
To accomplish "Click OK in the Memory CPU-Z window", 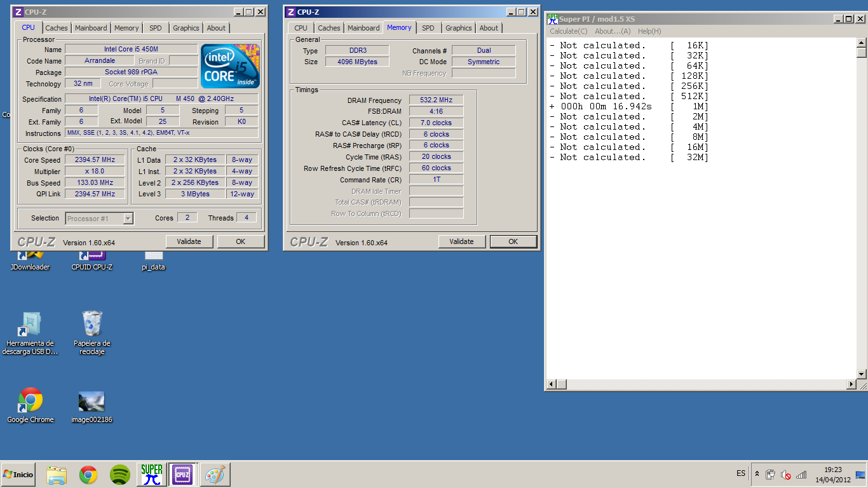I will (513, 241).
